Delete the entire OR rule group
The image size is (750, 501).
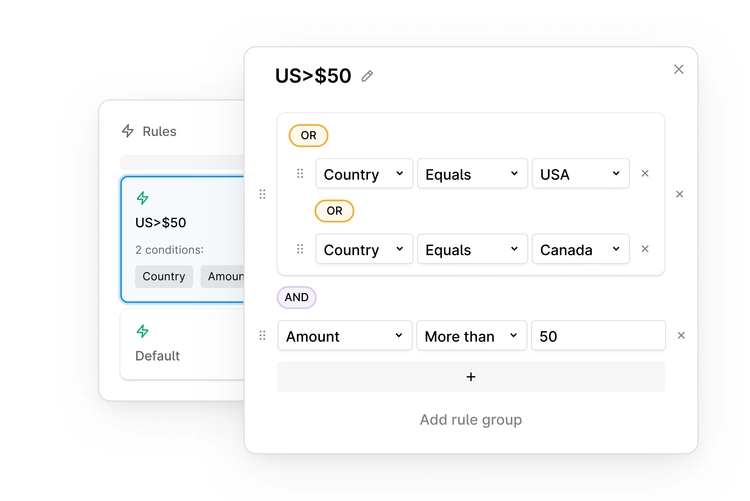click(x=680, y=194)
